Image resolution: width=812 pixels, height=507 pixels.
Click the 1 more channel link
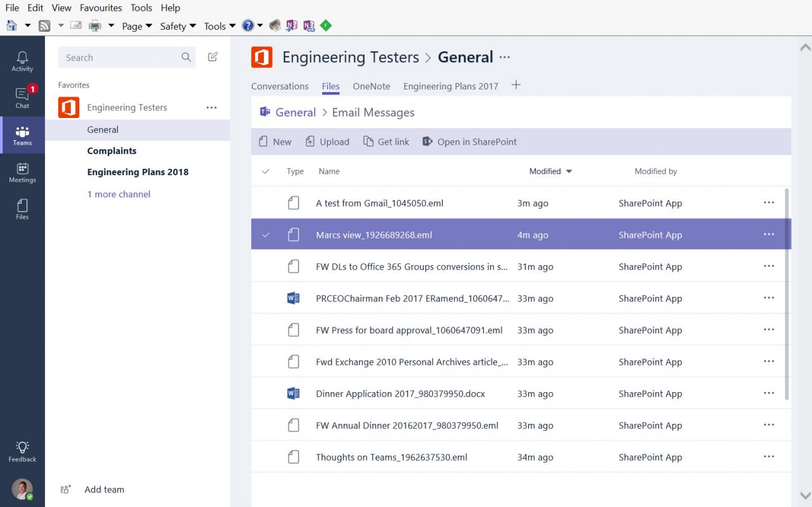tap(119, 194)
